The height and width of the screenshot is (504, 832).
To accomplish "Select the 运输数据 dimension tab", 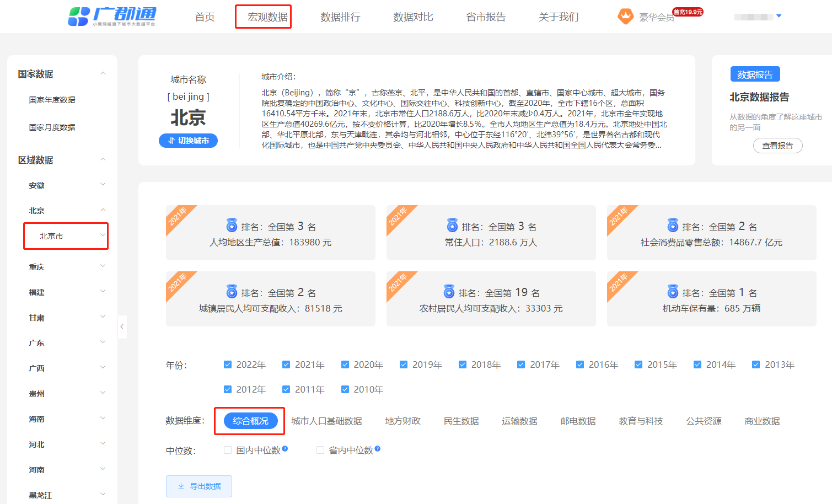I will tap(519, 421).
